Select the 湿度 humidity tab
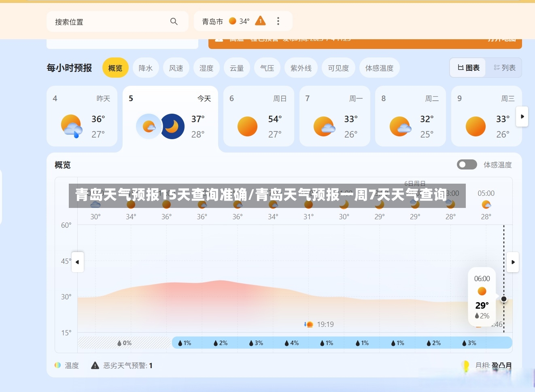Image resolution: width=535 pixels, height=392 pixels. (x=206, y=68)
